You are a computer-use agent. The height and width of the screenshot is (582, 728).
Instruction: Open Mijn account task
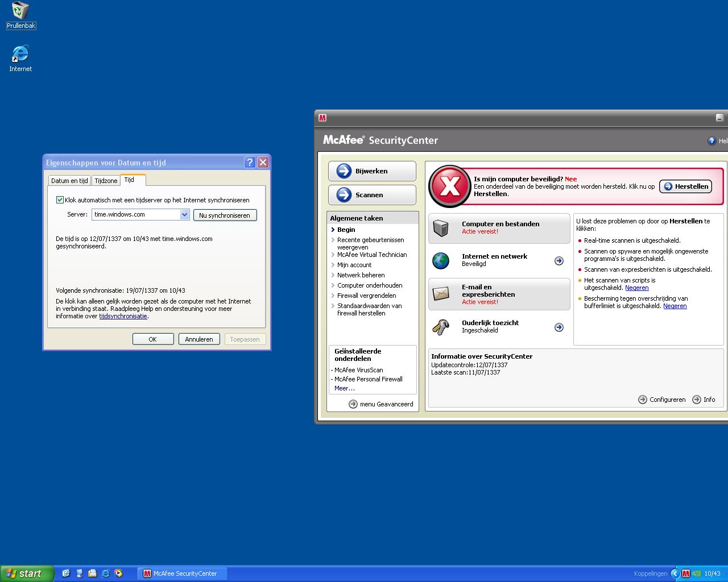[354, 265]
